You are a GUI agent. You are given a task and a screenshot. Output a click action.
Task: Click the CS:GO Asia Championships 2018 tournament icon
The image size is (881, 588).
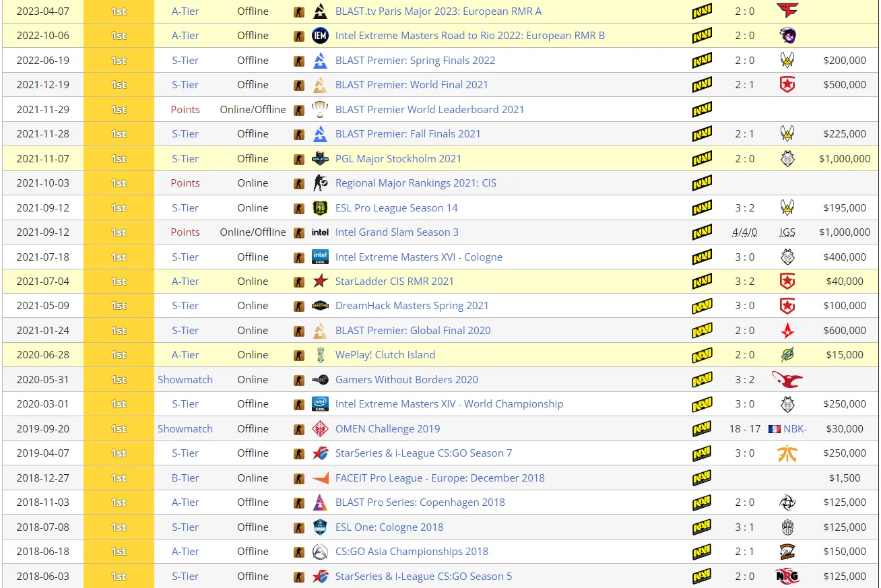[321, 551]
